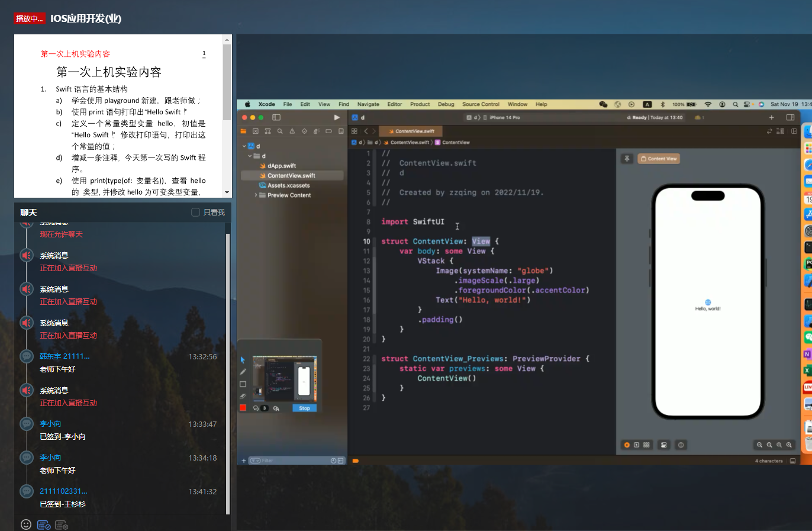Select the rectangle annotation tool
Image resolution: width=812 pixels, height=531 pixels.
click(243, 384)
